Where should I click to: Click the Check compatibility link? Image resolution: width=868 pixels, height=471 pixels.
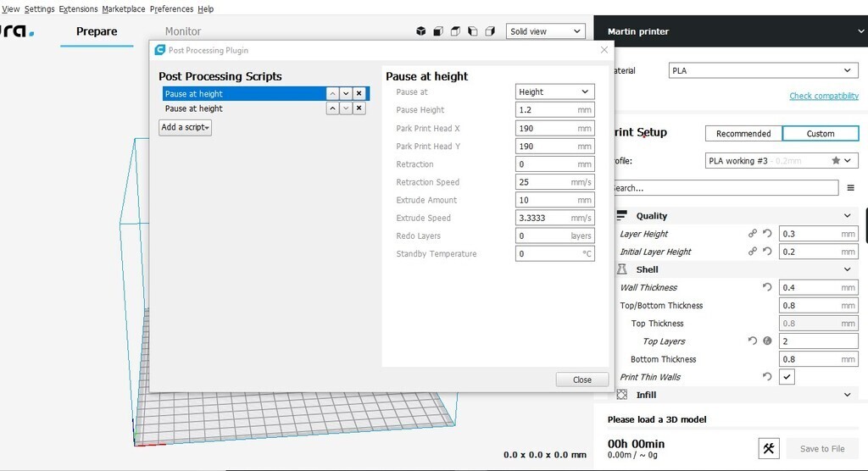click(x=824, y=96)
